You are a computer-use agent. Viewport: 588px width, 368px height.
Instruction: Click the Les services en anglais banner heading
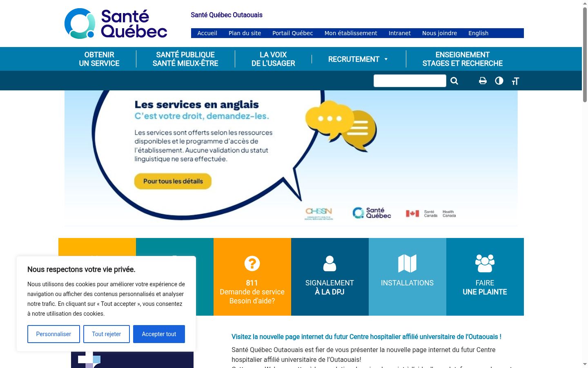197,105
